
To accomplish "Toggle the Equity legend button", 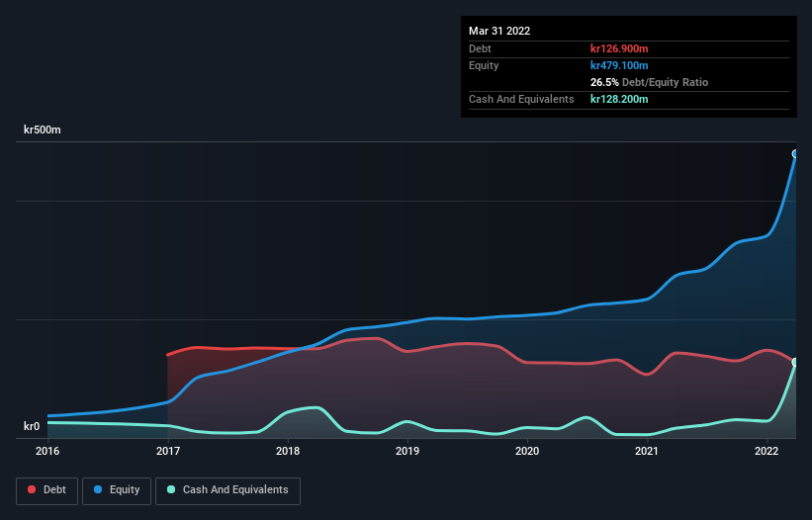I will pos(117,490).
